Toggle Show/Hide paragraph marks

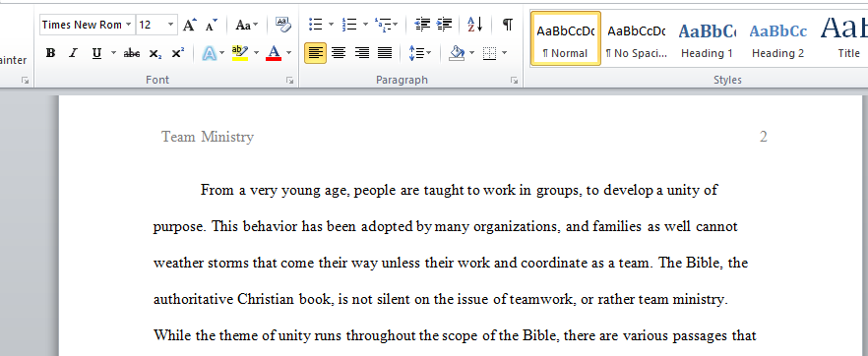pos(507,25)
